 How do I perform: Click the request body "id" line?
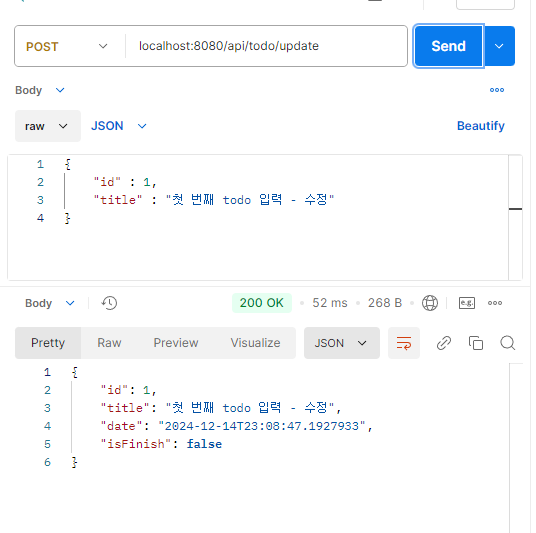tap(125, 182)
